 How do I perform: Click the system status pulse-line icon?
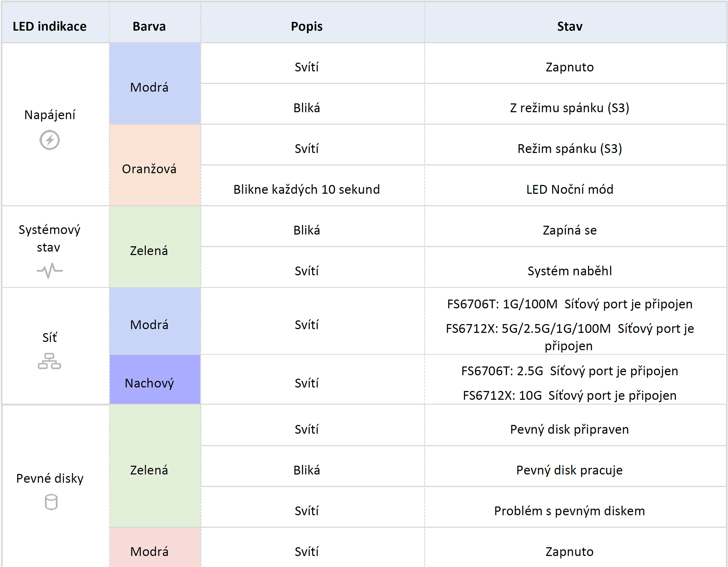pos(50,270)
